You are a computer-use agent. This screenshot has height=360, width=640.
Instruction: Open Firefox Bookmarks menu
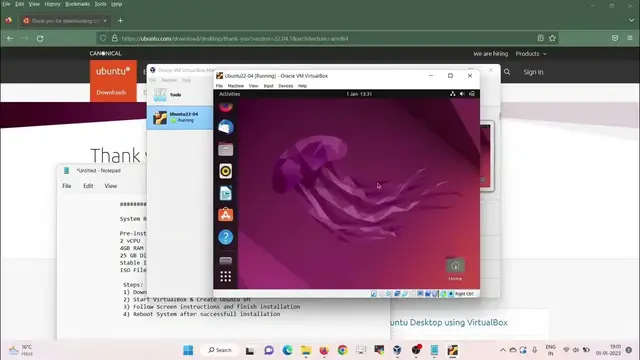pos(77,4)
